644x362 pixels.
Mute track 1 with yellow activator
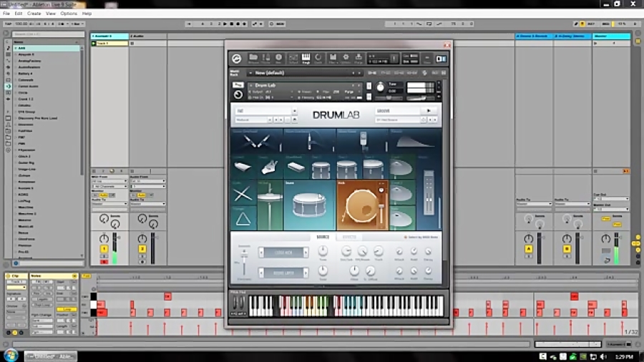click(104, 249)
